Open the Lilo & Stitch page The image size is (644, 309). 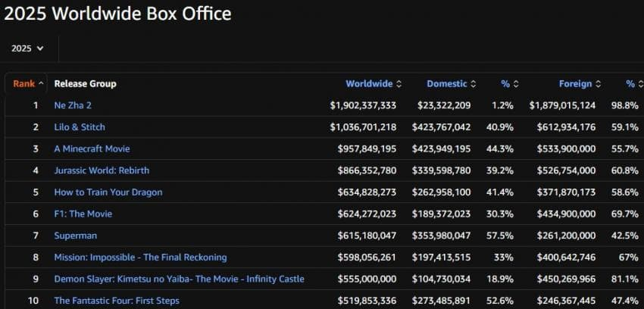click(80, 127)
